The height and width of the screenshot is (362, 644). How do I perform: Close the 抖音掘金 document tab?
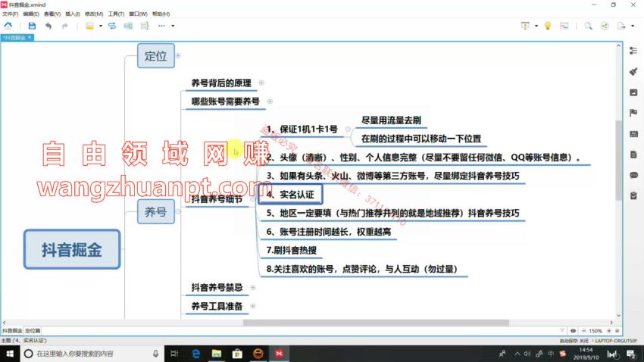click(x=30, y=37)
